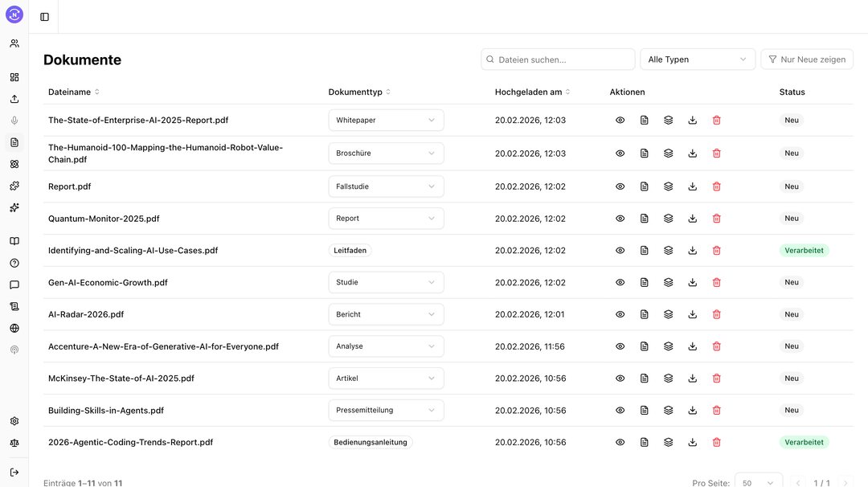Open the Alle Typen filter dropdown

click(x=698, y=59)
